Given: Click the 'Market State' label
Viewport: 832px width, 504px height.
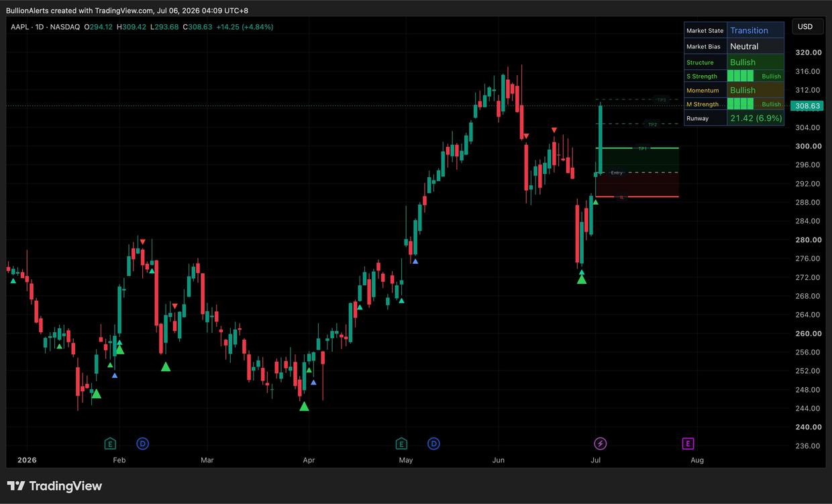Looking at the screenshot, I should click(x=705, y=31).
